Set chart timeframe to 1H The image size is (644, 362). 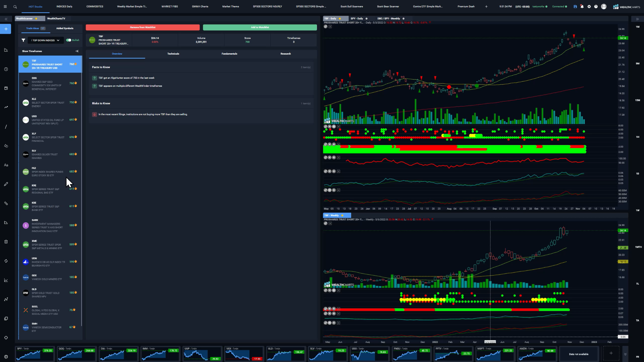point(637,137)
